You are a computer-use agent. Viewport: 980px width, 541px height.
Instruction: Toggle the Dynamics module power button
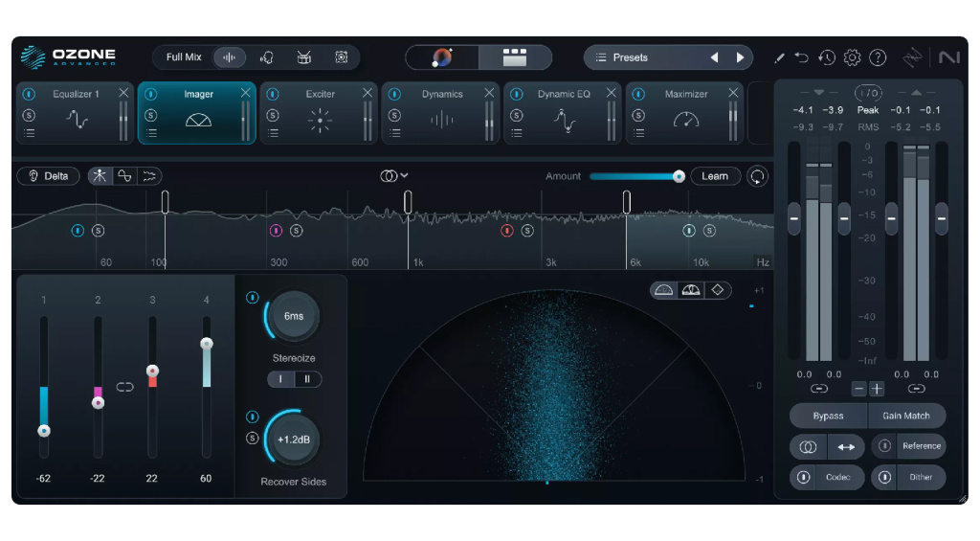(x=394, y=94)
